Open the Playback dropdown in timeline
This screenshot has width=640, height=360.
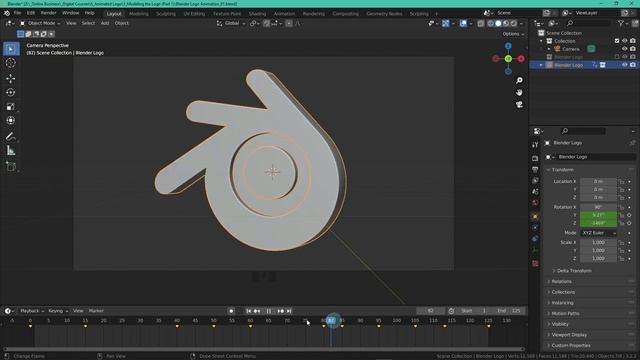(x=32, y=311)
